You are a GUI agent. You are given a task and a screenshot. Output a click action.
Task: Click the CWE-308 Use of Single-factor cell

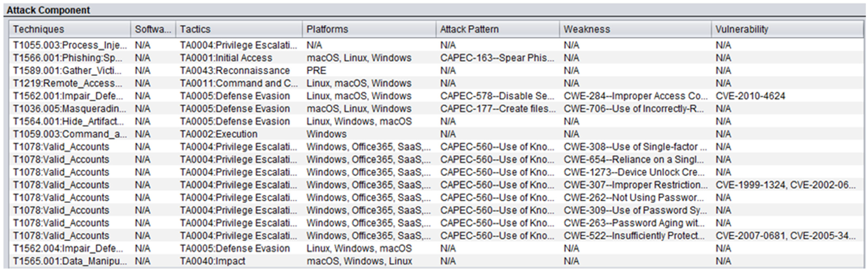pos(635,147)
